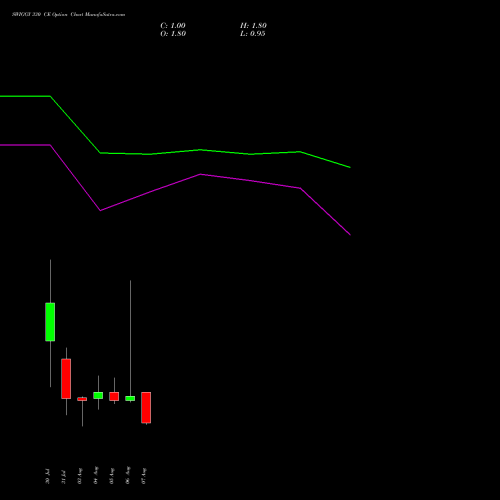
Task: Select the 02 Aug date label on axis
Action: click(80, 476)
